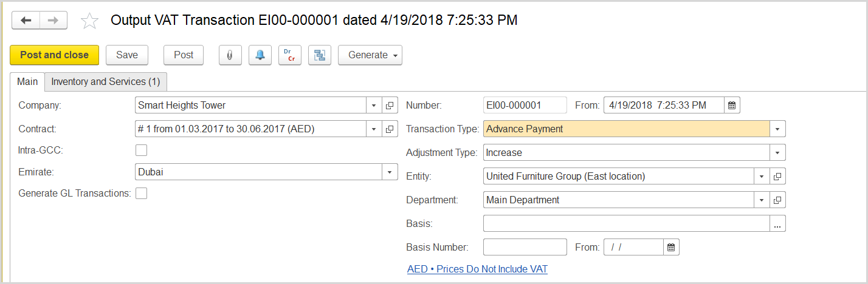Image resolution: width=868 pixels, height=284 pixels.
Task: Expand the Transaction Type dropdown
Action: point(777,129)
